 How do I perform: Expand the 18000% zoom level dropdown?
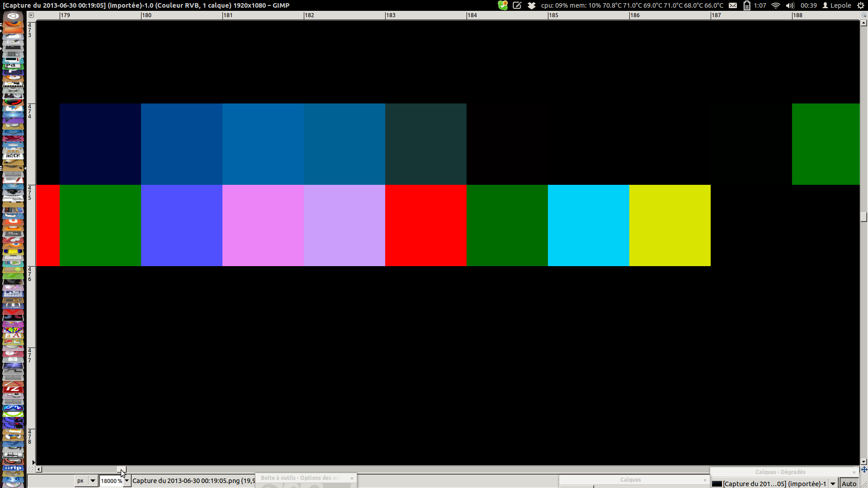pos(127,481)
